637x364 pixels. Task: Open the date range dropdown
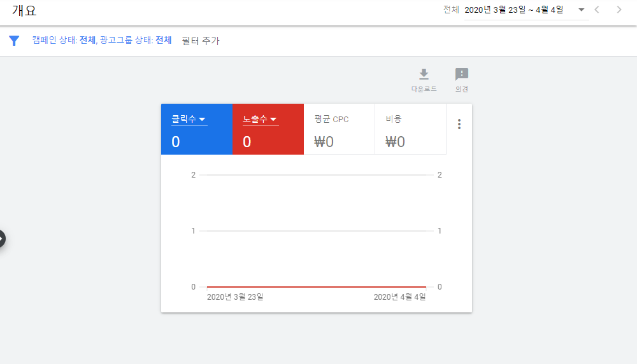526,10
